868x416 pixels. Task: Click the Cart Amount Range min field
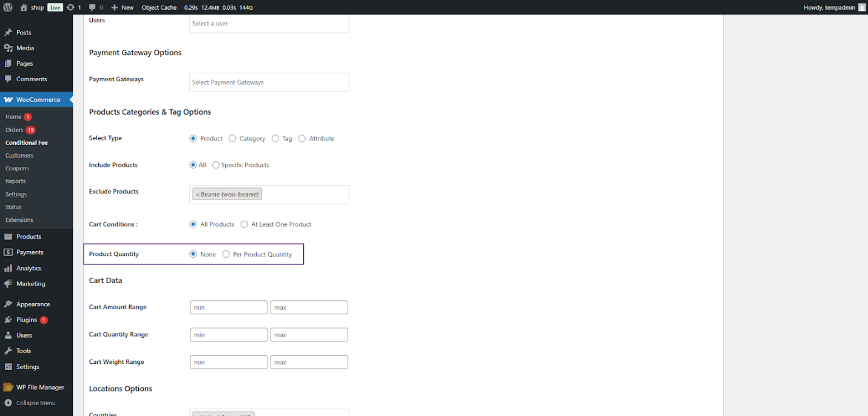pos(228,307)
